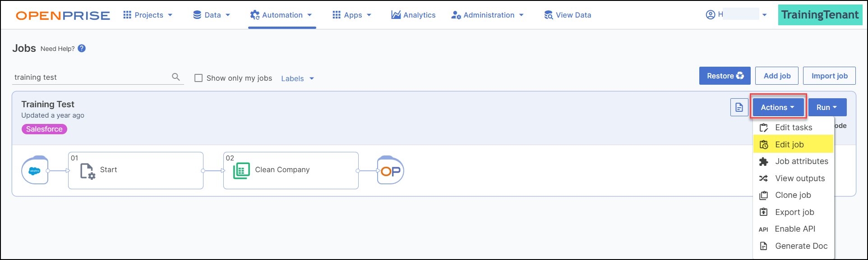Click the Start task file-gear icon
Viewport: 868px width, 260px height.
(88, 171)
